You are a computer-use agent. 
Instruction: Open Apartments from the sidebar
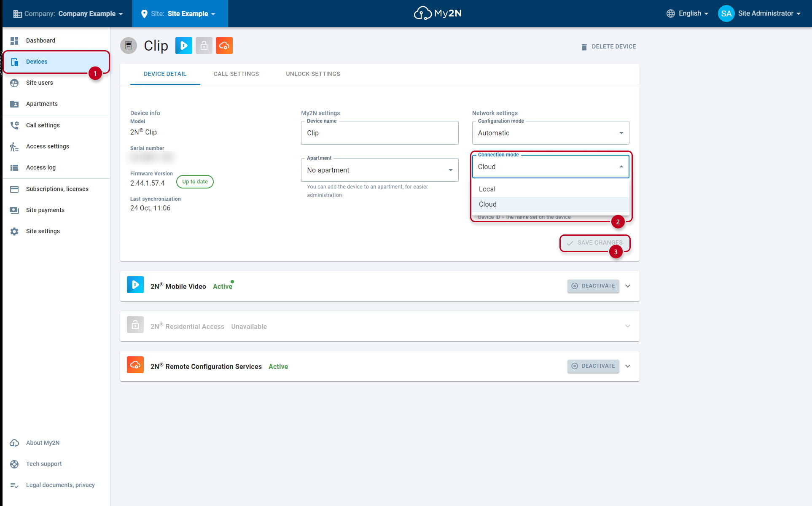56,104
